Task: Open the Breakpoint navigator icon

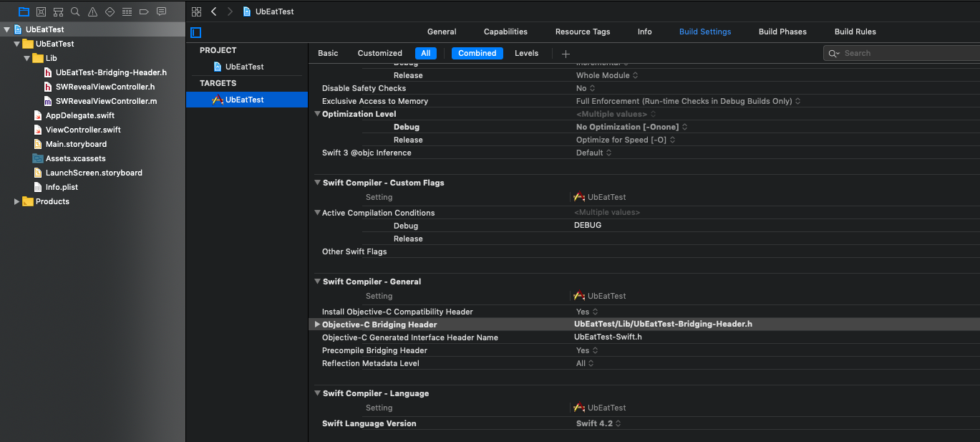Action: coord(144,11)
